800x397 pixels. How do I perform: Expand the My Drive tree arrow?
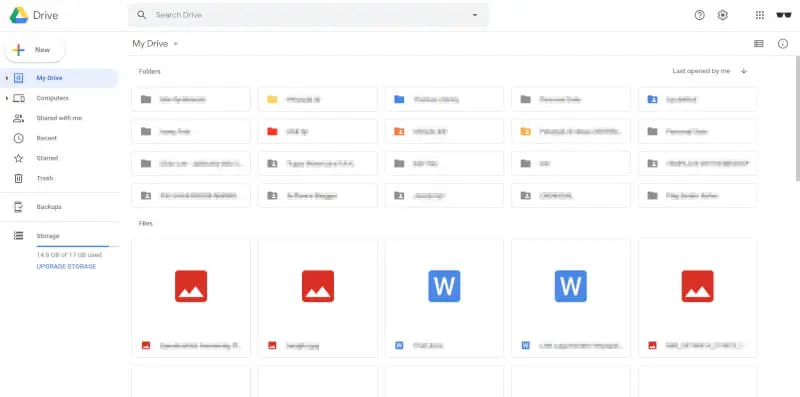[x=6, y=78]
